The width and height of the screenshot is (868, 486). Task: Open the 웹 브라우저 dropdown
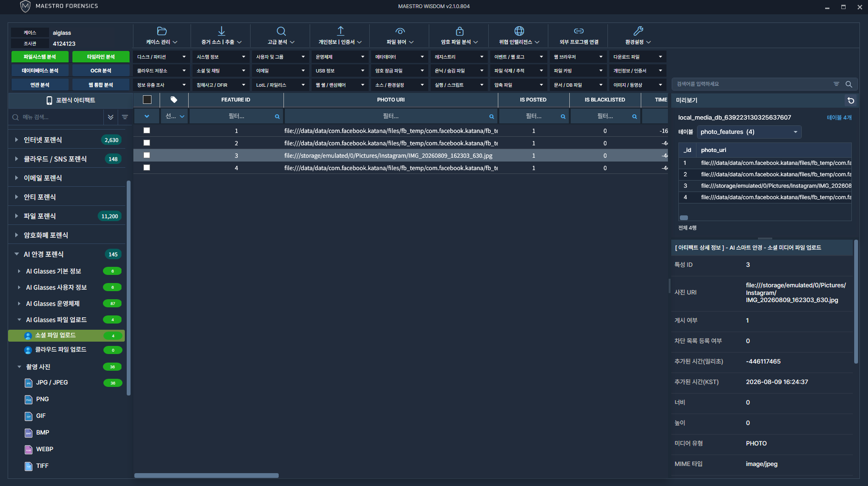(x=578, y=57)
